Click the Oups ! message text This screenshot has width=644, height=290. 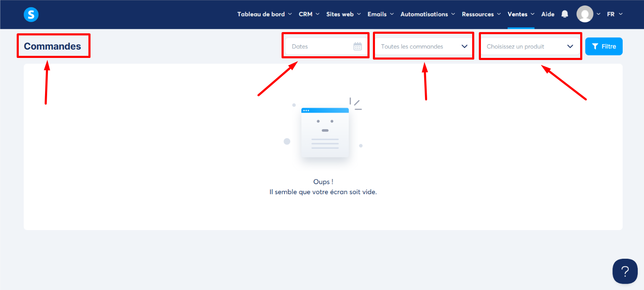click(323, 182)
